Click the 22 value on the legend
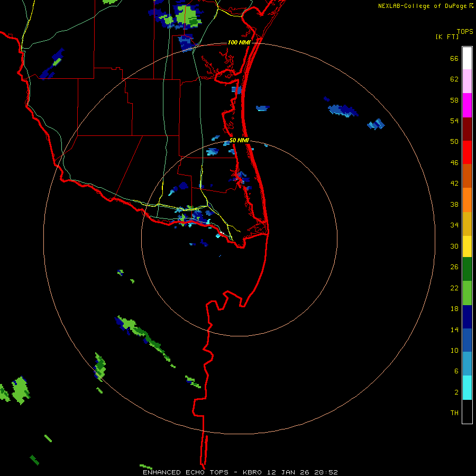 coord(454,288)
